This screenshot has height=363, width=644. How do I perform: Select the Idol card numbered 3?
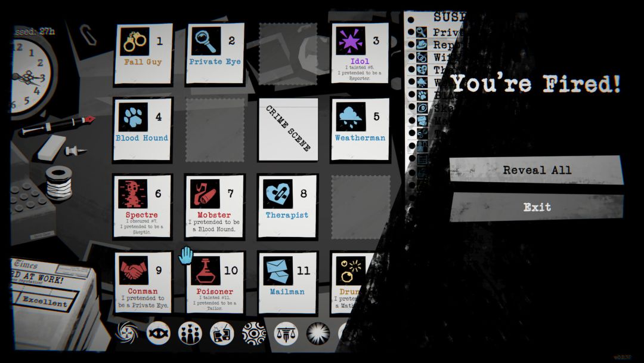tap(360, 54)
